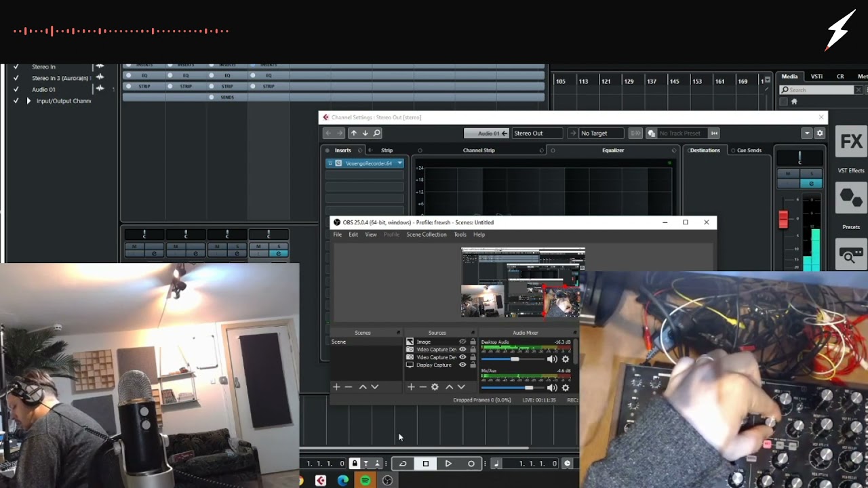The image size is (868, 488).
Task: Expand Input/Output Channels tree item
Action: [28, 101]
